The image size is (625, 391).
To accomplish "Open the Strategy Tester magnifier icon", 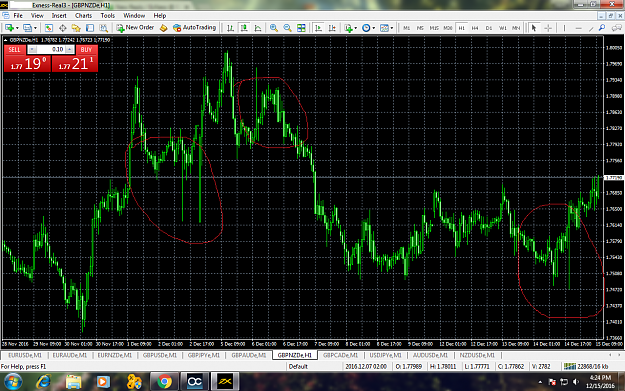I will coord(103,28).
